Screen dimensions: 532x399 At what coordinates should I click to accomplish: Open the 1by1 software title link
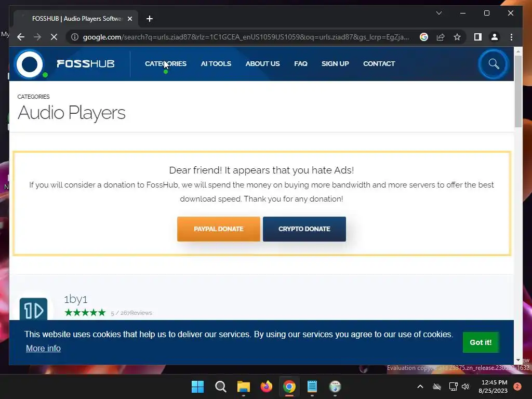76,299
